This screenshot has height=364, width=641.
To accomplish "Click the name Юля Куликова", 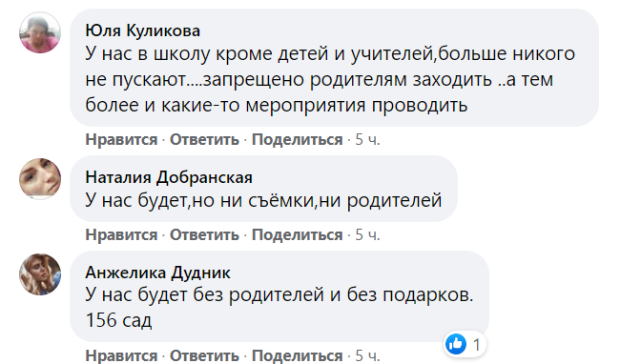I will pyautogui.click(x=143, y=30).
